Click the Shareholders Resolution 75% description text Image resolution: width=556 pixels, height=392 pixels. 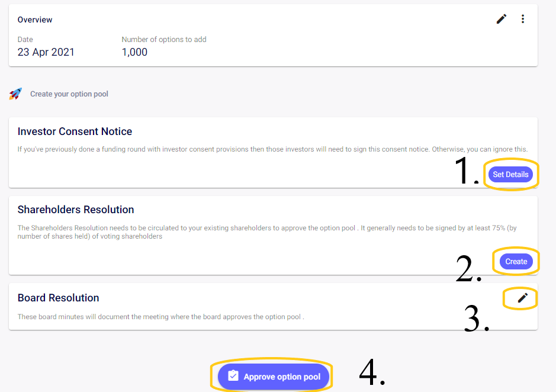(x=267, y=232)
